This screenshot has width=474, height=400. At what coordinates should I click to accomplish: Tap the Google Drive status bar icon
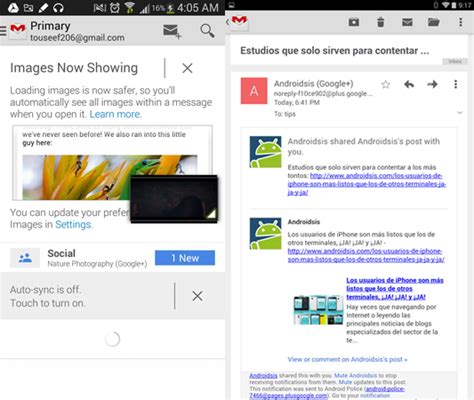(x=13, y=7)
